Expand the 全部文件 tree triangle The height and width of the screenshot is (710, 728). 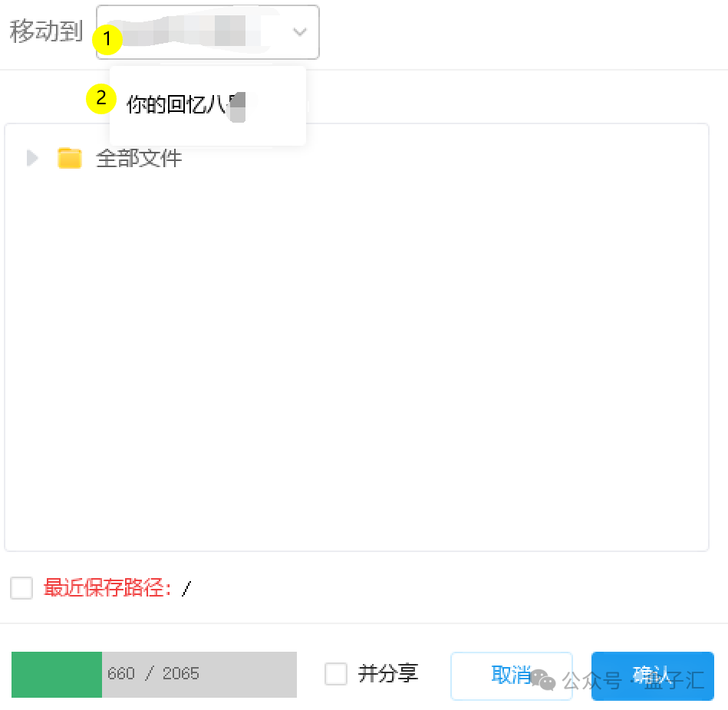coord(31,159)
